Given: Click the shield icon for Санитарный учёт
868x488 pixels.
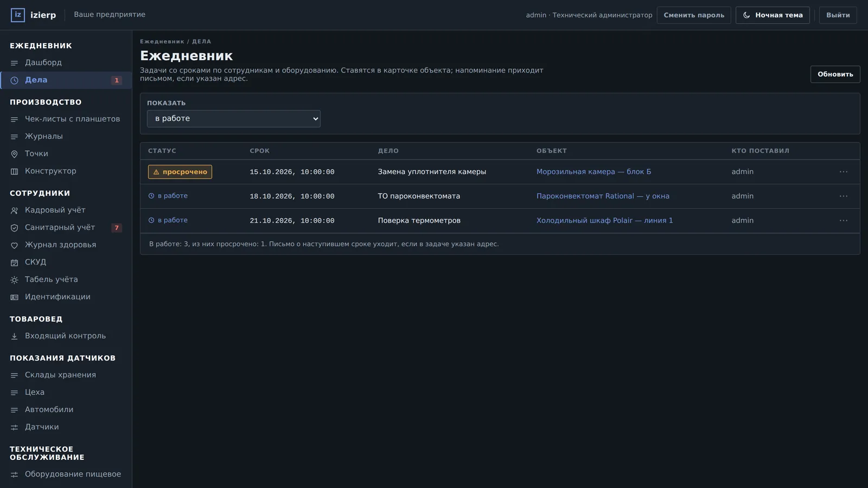Looking at the screenshot, I should [x=15, y=228].
